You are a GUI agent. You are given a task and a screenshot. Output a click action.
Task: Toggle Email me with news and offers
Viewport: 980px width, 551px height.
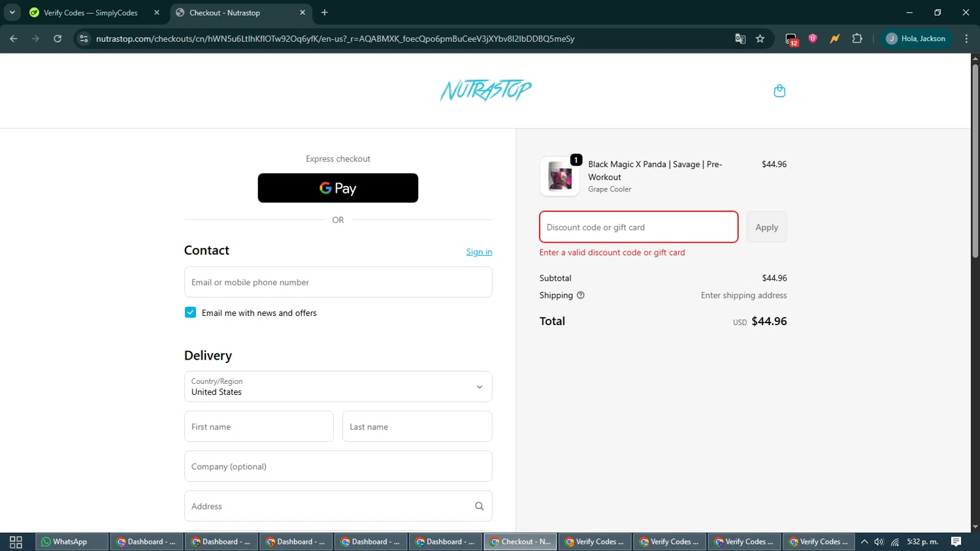[190, 313]
